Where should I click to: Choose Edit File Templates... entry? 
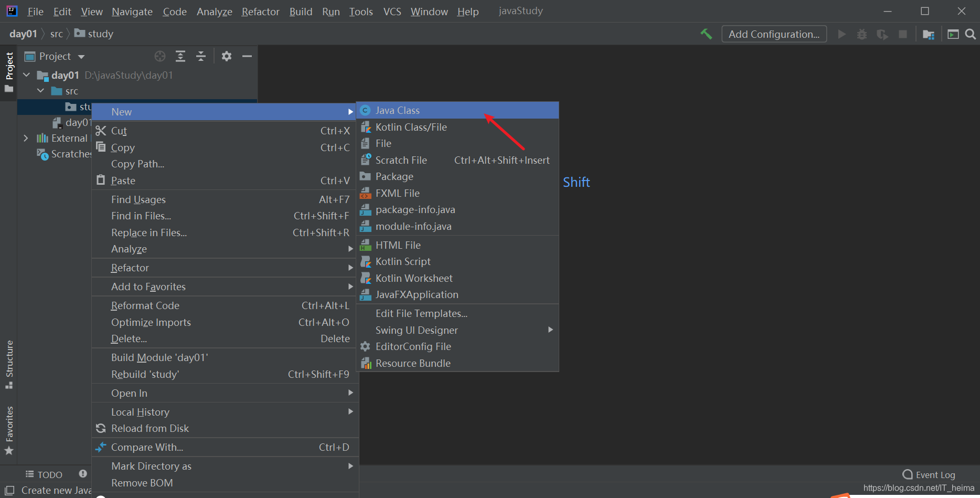coord(457,313)
